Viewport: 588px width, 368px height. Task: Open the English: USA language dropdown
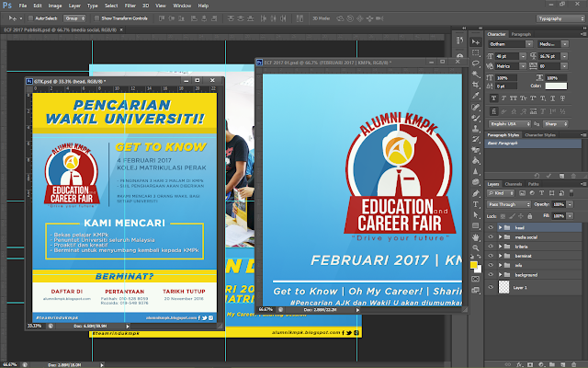coord(510,124)
